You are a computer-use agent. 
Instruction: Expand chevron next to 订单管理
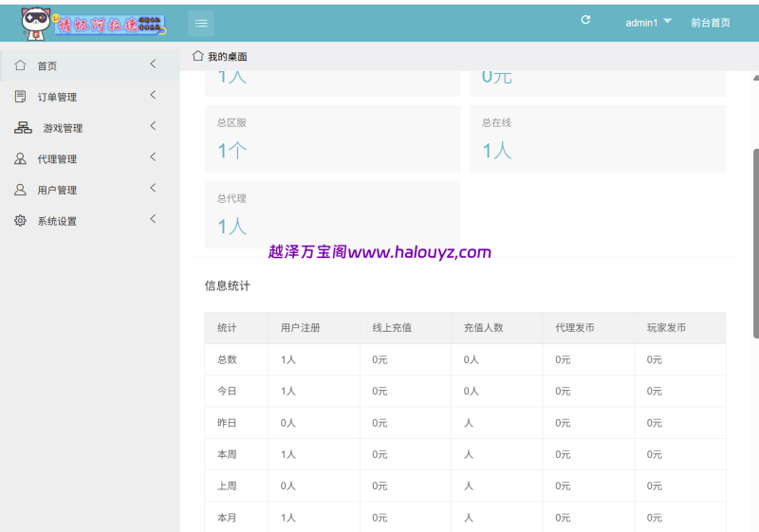[153, 95]
